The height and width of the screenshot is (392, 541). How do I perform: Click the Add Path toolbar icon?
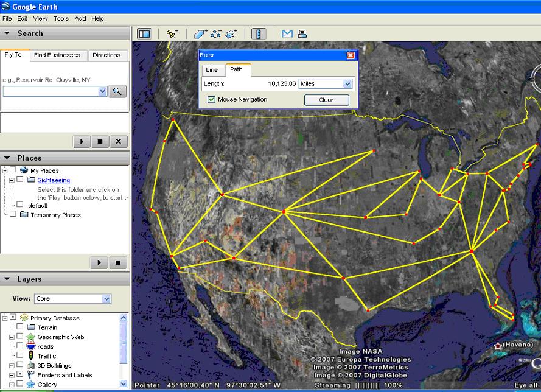(216, 34)
